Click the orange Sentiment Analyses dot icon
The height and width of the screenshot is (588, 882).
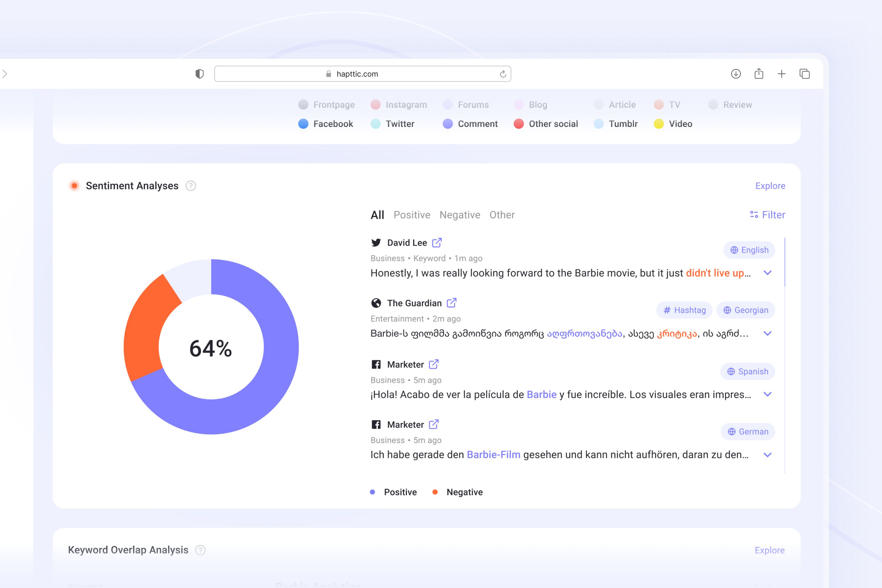[74, 186]
